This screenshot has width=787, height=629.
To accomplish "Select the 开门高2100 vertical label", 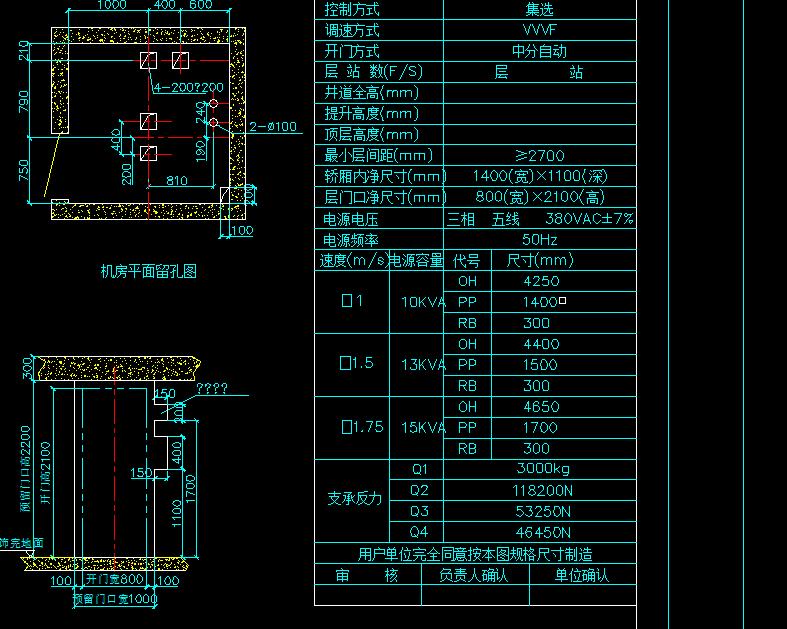I will pos(45,473).
